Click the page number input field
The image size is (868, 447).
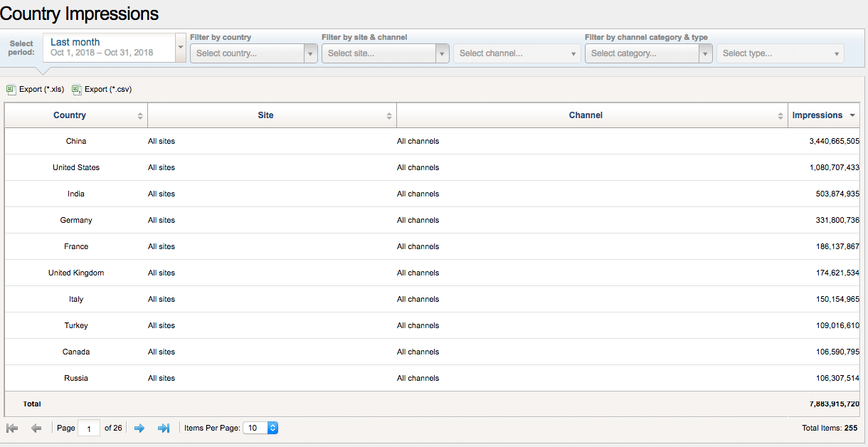click(89, 428)
